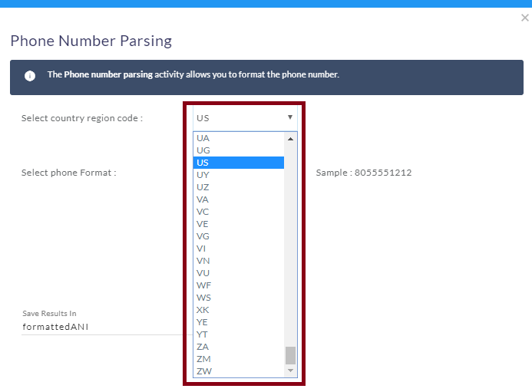Screen dimensions: 532x392
Task: Click the scrollbar up arrow in list
Action: 290,139
